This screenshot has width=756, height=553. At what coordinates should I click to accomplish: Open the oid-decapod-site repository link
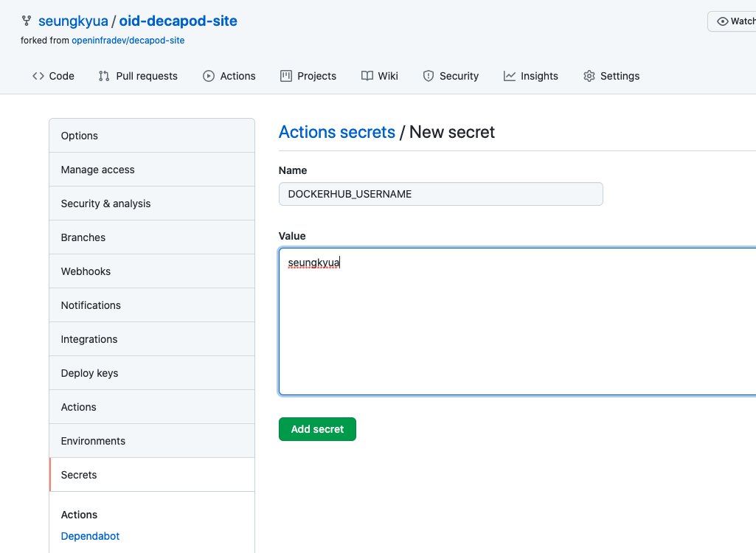pos(178,21)
